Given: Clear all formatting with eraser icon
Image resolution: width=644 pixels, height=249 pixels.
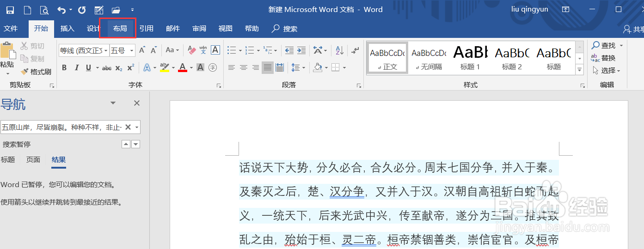Looking at the screenshot, I should (x=191, y=50).
